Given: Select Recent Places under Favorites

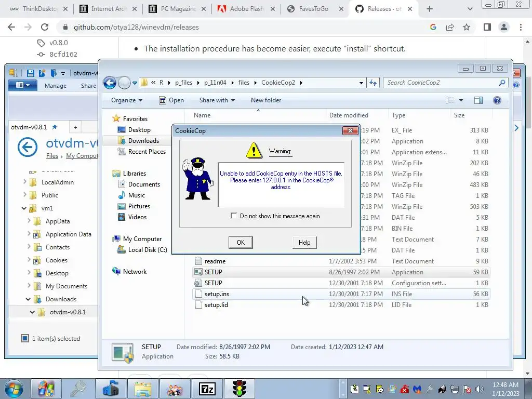Looking at the screenshot, I should coord(147,152).
